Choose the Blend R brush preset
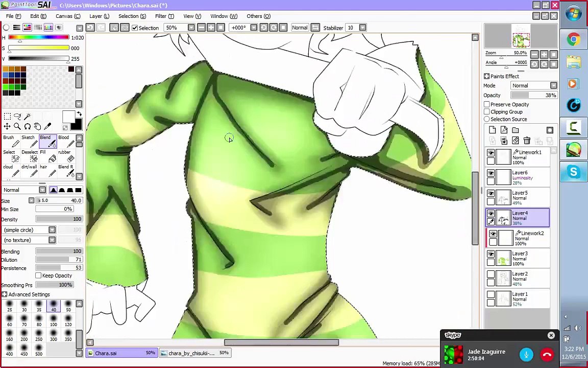This screenshot has width=588, height=368. click(x=66, y=171)
